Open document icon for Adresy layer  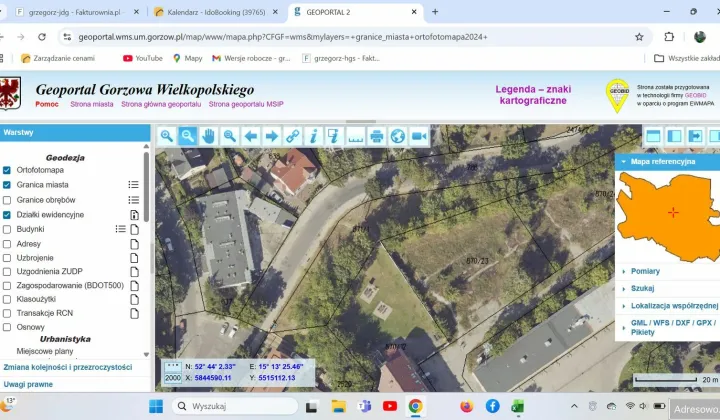(x=134, y=244)
